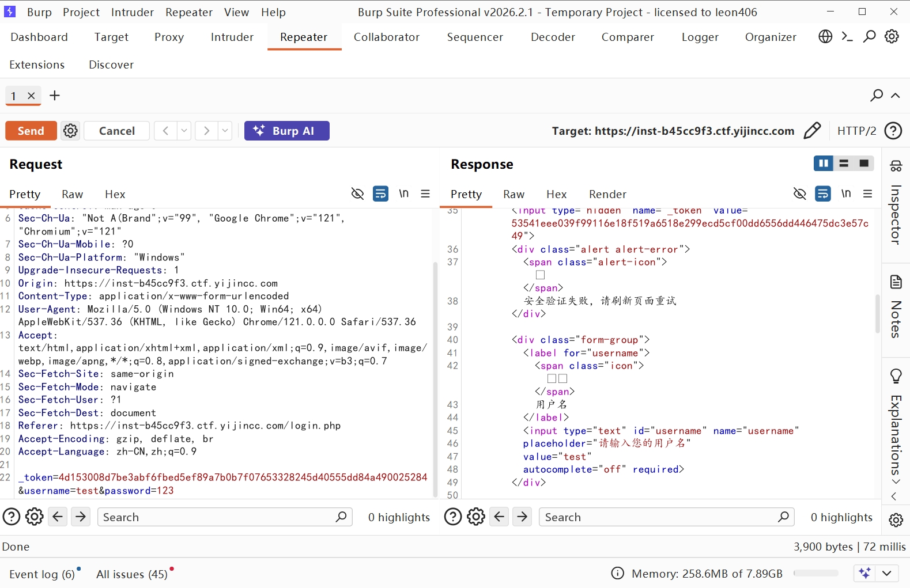The image size is (910, 588).
Task: Open the Response pane options menu
Action: coord(867,194)
